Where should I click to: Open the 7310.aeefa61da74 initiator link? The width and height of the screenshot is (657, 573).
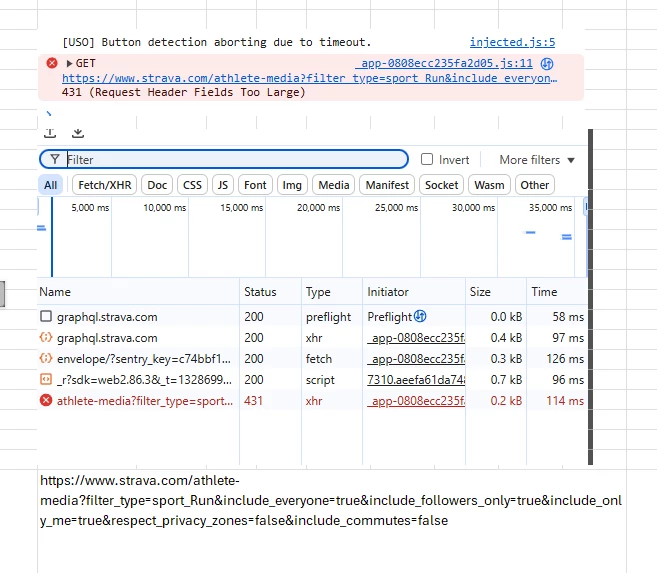pyautogui.click(x=416, y=380)
